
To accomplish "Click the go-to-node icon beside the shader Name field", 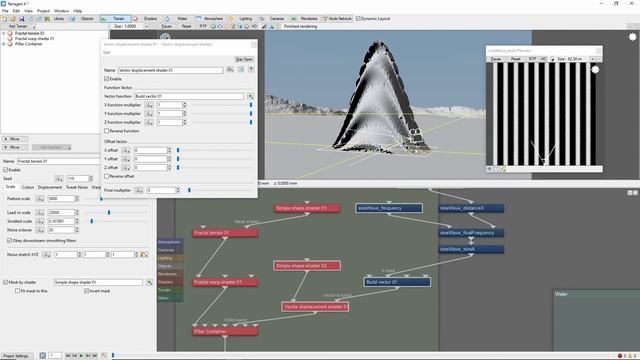I will [x=230, y=70].
